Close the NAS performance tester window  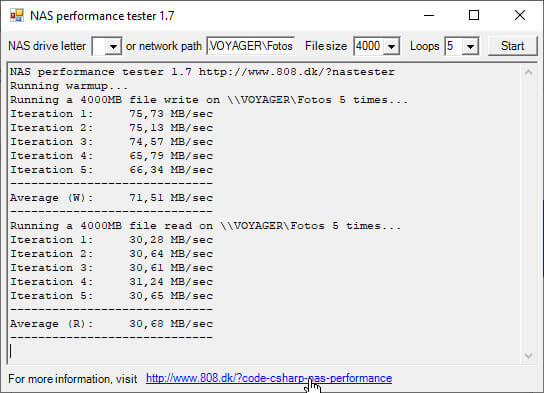click(520, 16)
